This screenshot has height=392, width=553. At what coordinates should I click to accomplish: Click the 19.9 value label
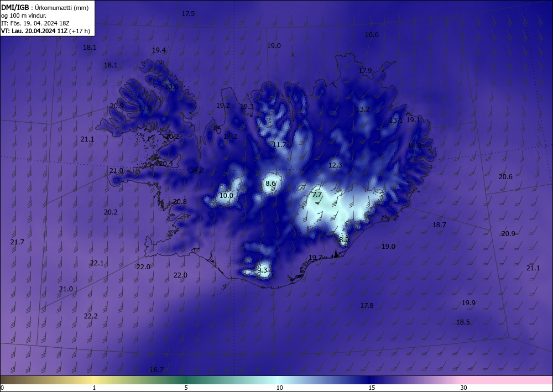tap(469, 303)
